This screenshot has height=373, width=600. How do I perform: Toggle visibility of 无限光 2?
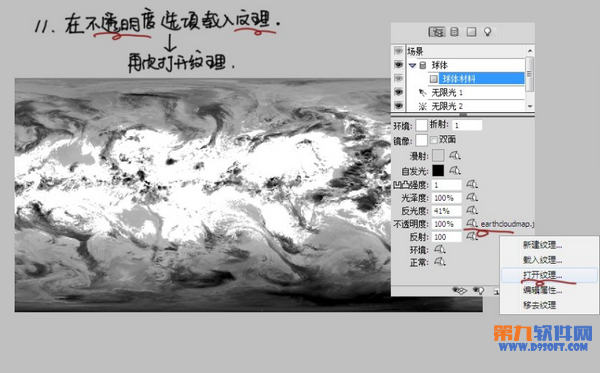(x=398, y=106)
